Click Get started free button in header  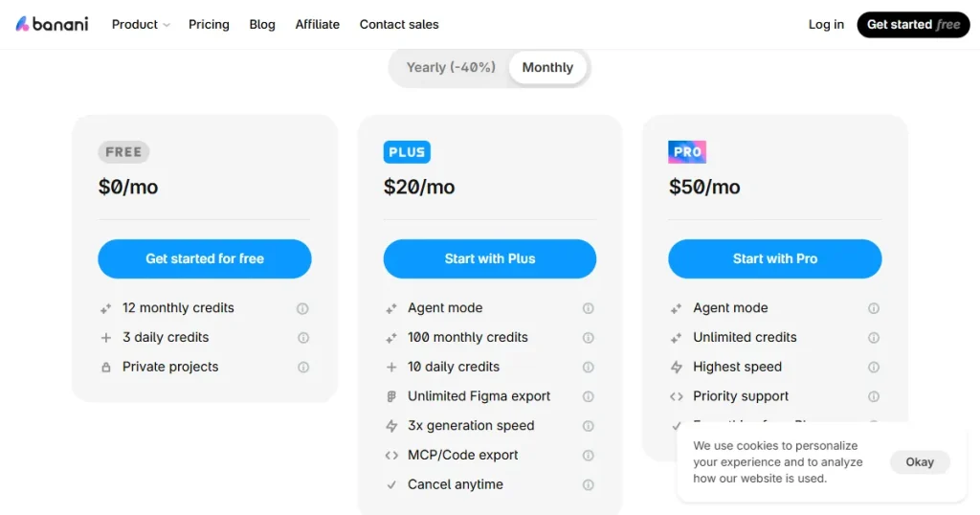913,24
